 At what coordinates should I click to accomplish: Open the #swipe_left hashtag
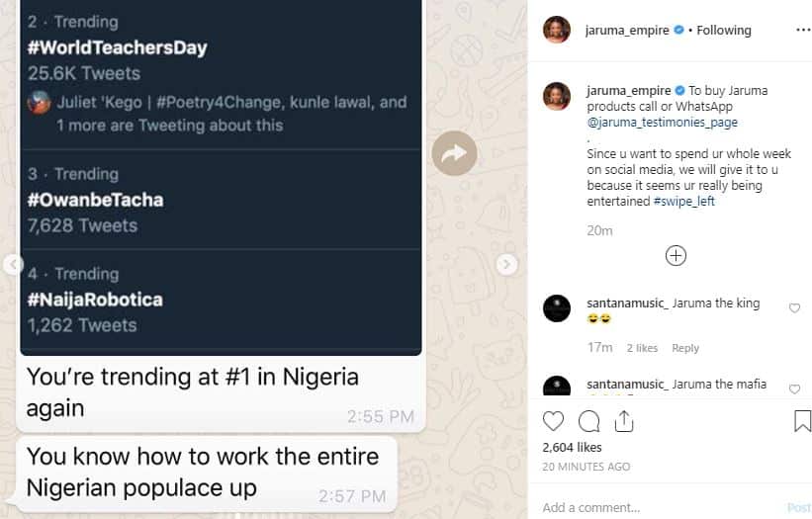pyautogui.click(x=683, y=201)
